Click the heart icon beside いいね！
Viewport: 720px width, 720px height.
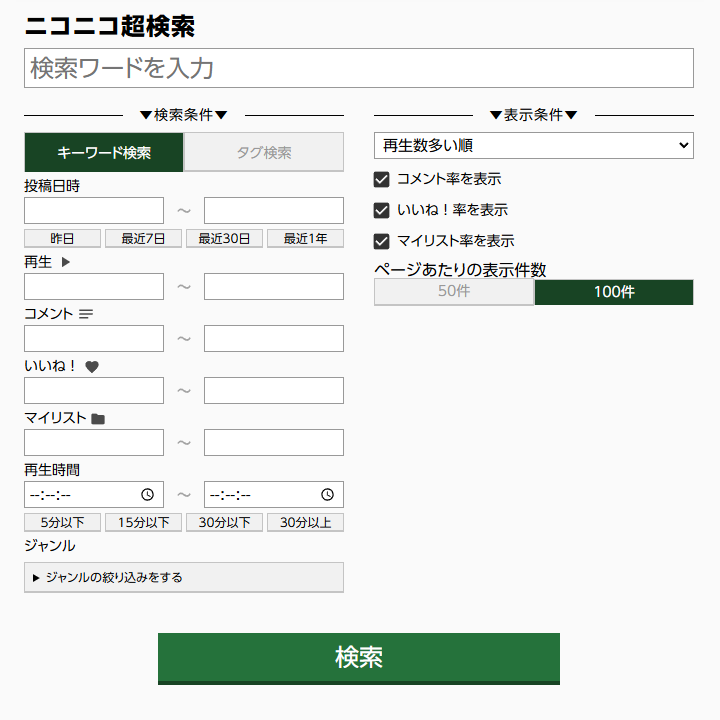click(x=92, y=366)
